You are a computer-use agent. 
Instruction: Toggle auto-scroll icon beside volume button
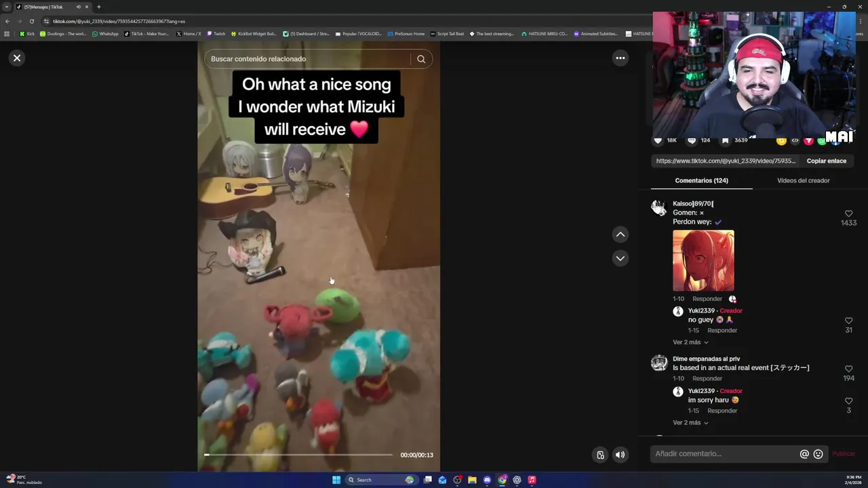coord(600,455)
